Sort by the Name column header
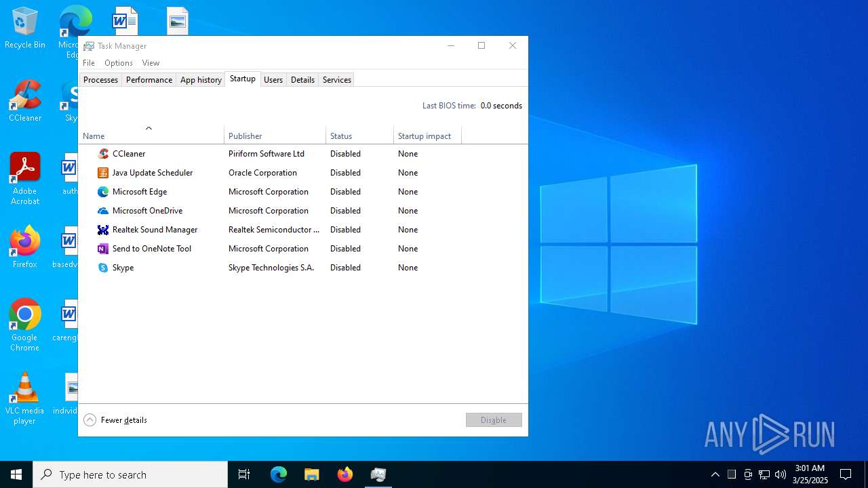The width and height of the screenshot is (868, 488). click(x=151, y=135)
